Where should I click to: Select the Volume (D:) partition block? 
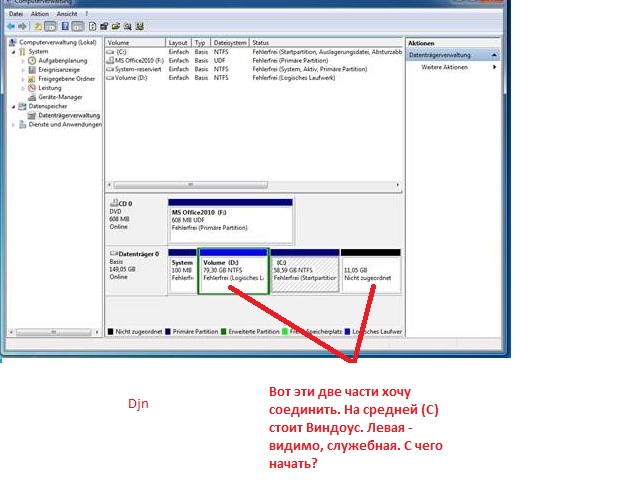point(233,273)
